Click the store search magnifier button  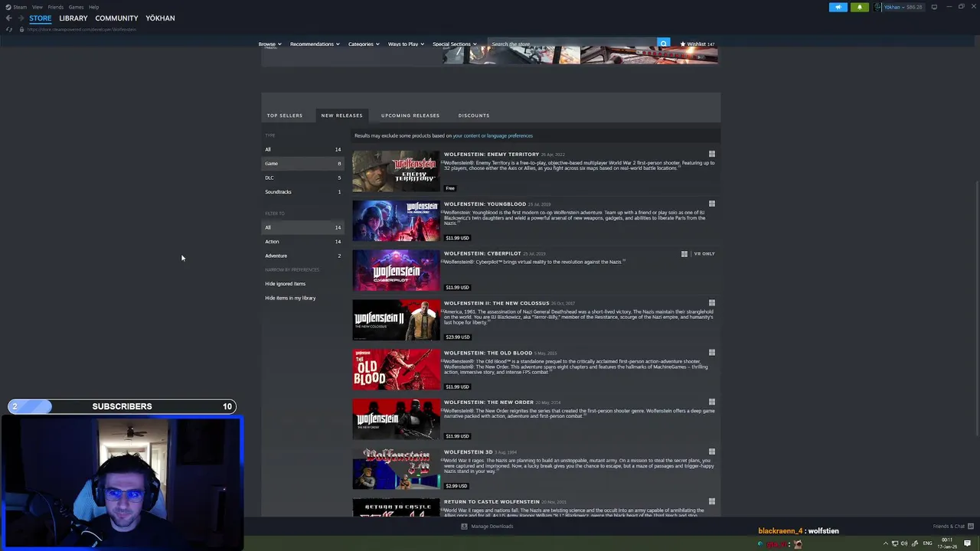[664, 44]
